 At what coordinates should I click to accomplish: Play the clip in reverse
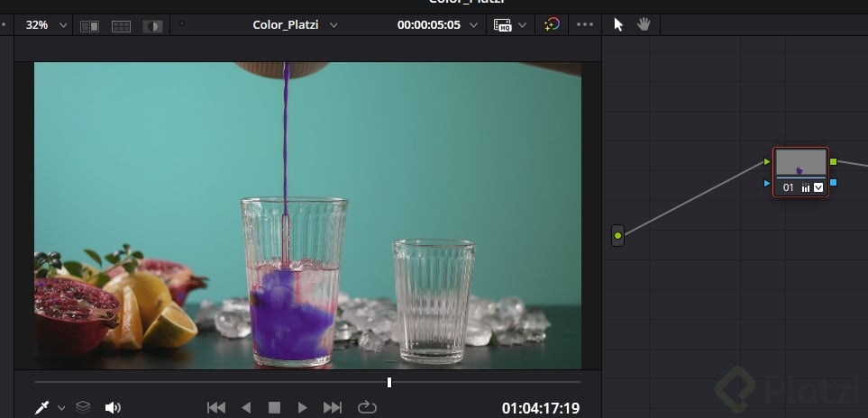tap(246, 407)
